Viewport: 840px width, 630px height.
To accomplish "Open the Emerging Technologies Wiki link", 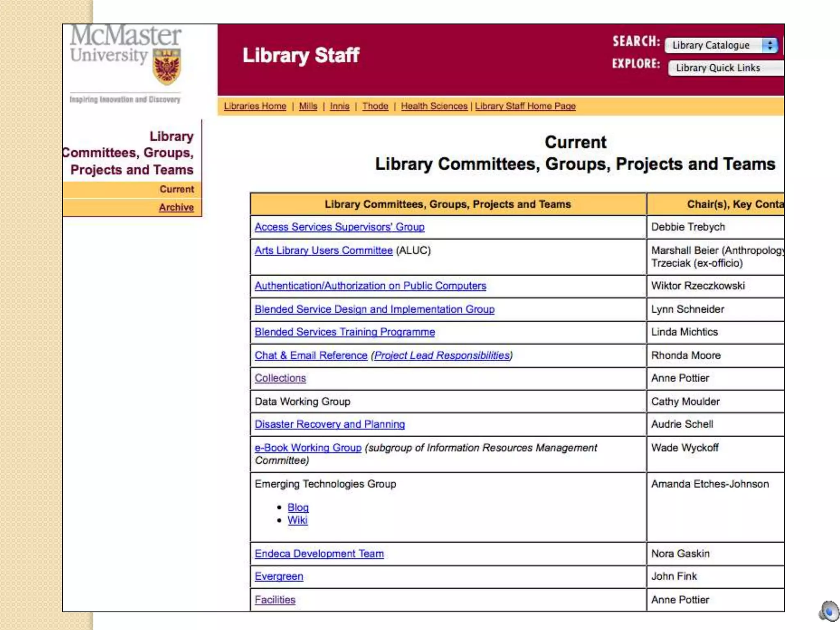I will pos(297,520).
